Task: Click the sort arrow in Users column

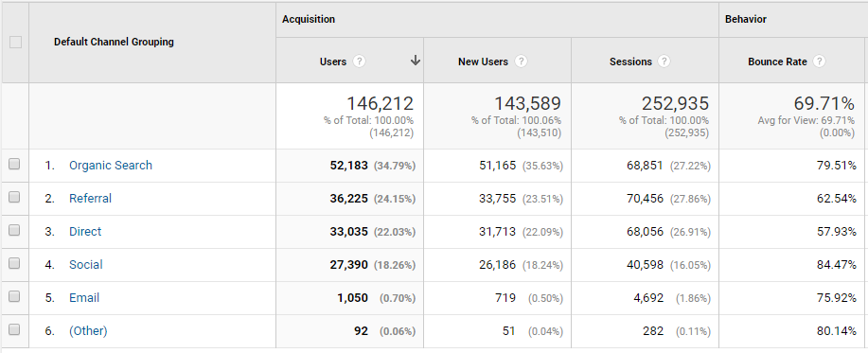Action: click(416, 61)
